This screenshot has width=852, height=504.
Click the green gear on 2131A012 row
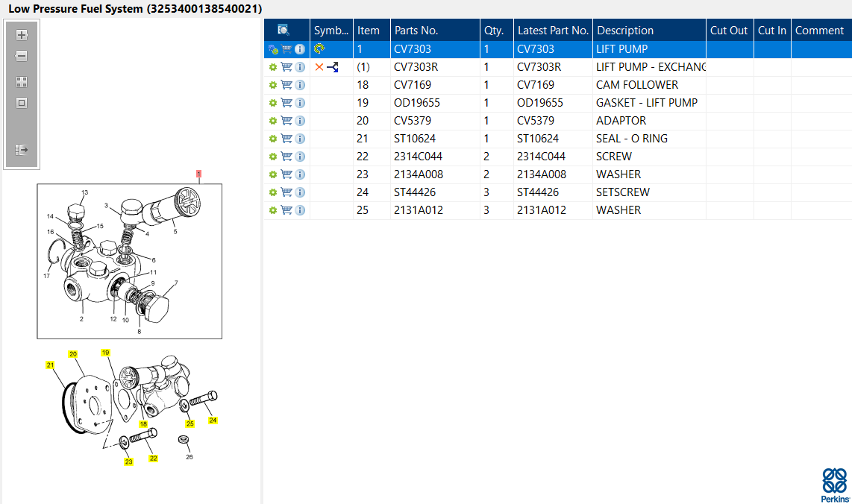click(x=273, y=211)
